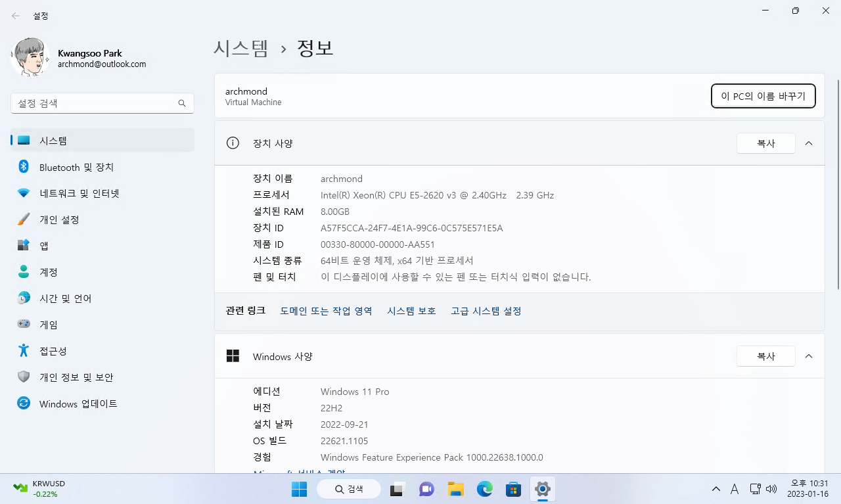Click the Windows logo beside Windows 사양
Image resolution: width=841 pixels, height=504 pixels.
[233, 356]
